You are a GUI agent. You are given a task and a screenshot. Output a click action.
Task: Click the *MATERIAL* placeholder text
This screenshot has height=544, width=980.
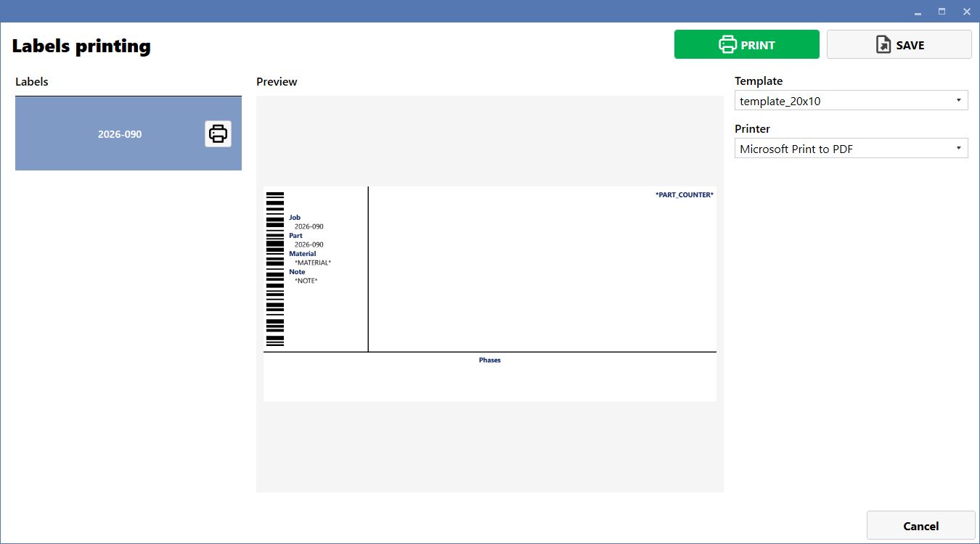point(313,263)
